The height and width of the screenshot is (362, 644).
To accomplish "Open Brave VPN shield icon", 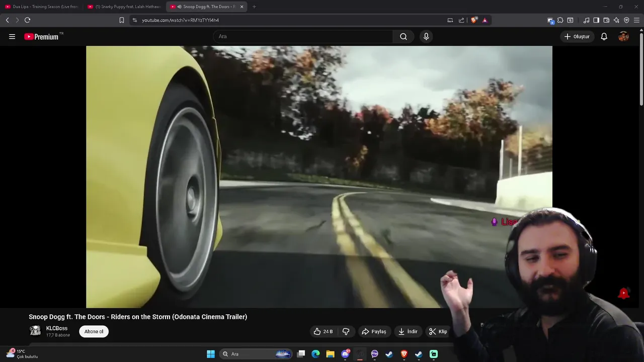I will coord(626,20).
